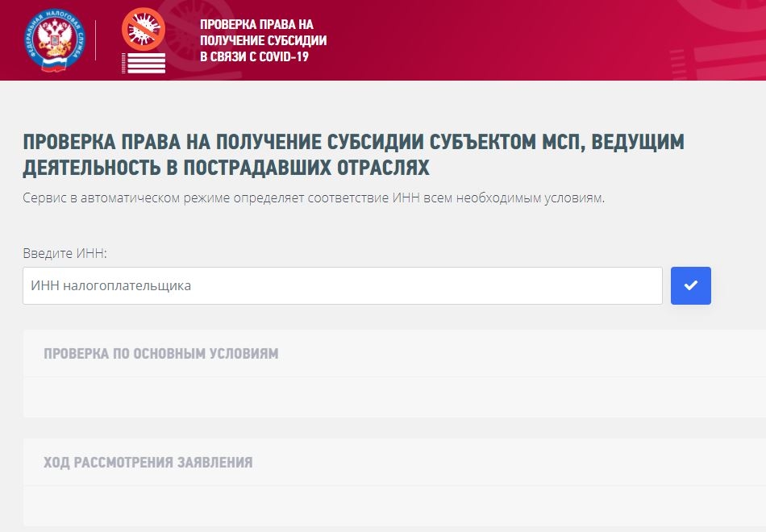Click the Ход рассмотрения заявления section header
The image size is (766, 532).
(x=148, y=463)
